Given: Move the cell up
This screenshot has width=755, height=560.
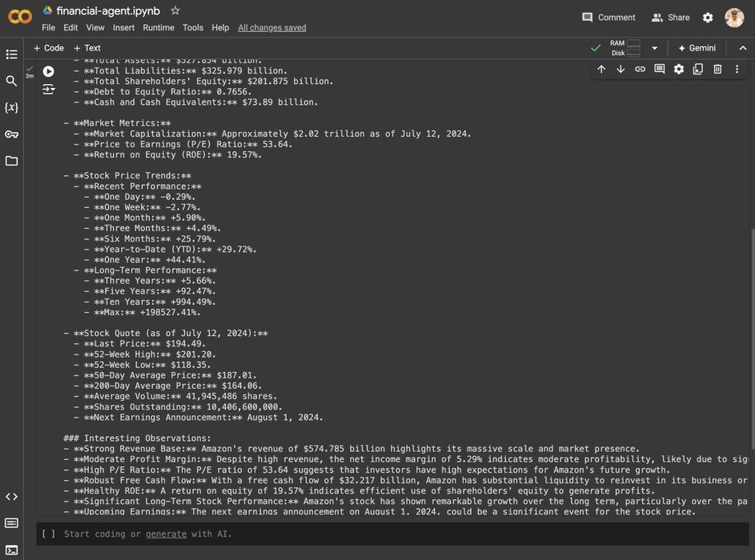Looking at the screenshot, I should click(x=601, y=70).
